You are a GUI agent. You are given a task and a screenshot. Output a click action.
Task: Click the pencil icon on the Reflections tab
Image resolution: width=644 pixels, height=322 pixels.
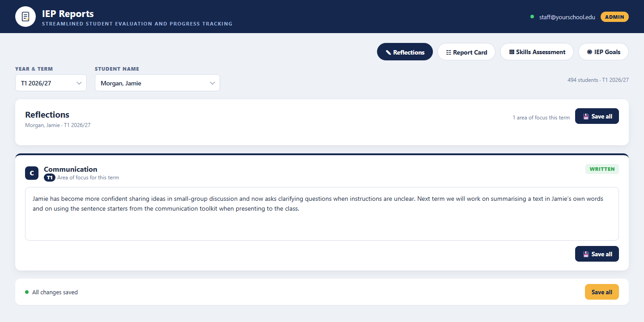coord(388,52)
